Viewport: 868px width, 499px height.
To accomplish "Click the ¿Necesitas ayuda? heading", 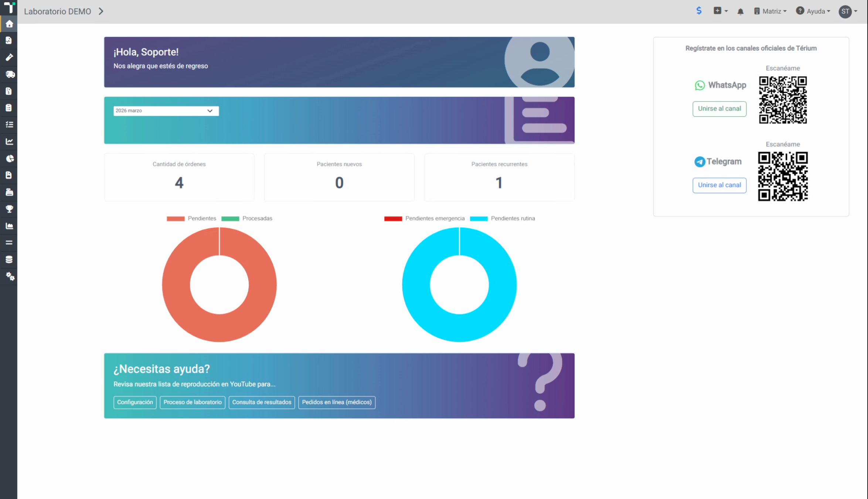I will pos(161,369).
